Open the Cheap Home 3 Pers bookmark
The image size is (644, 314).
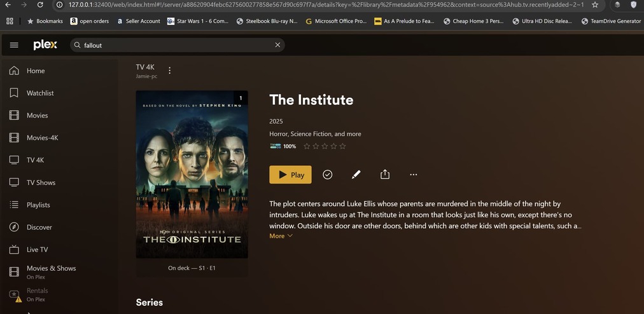pos(474,21)
